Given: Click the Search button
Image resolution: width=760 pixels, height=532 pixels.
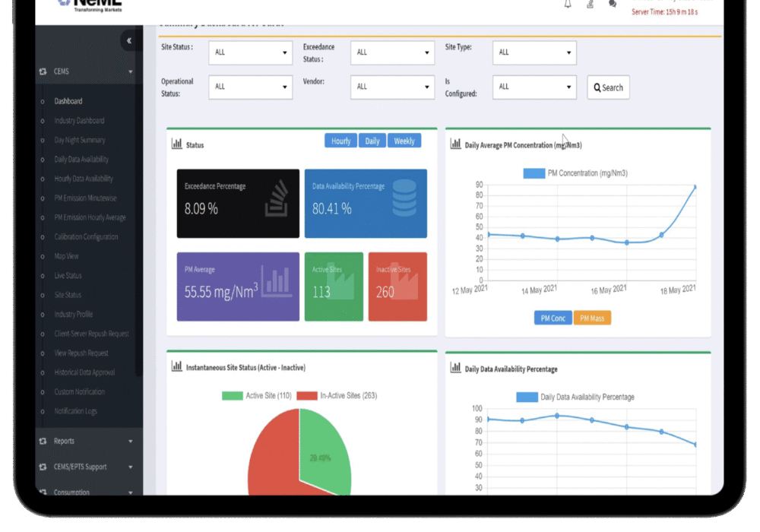Looking at the screenshot, I should tap(608, 87).
